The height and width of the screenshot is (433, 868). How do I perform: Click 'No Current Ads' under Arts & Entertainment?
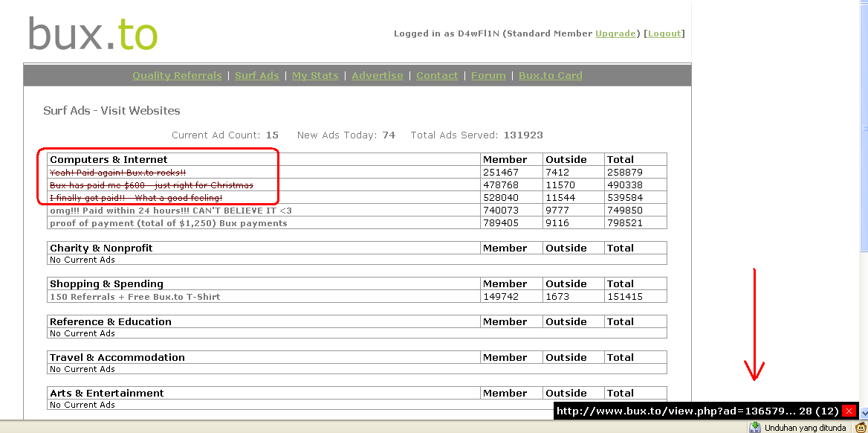(x=82, y=405)
